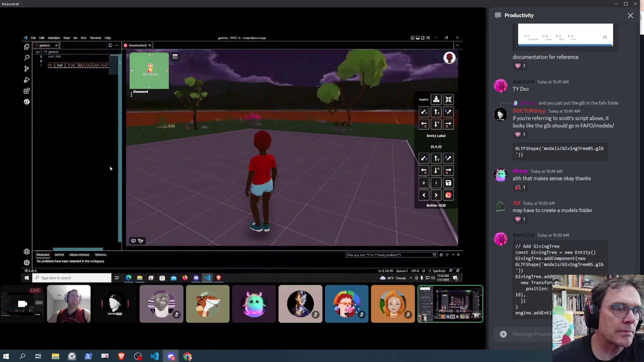Select DEBUG CONSOLE panel tab

[x=79, y=255]
